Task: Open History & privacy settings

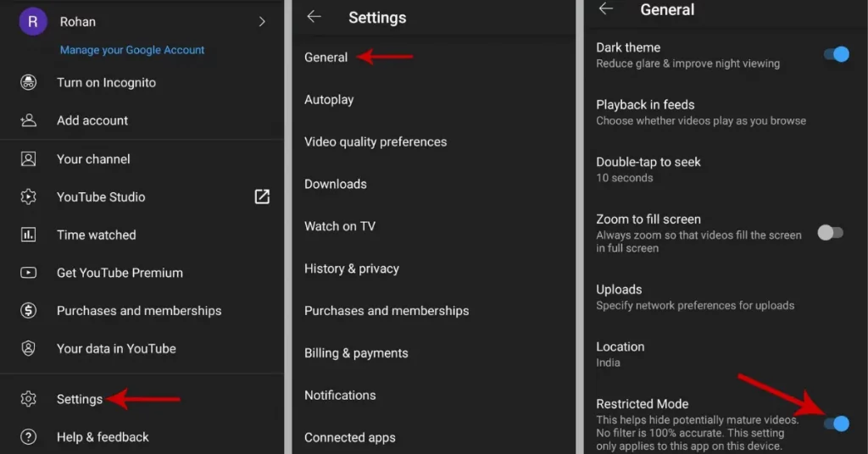Action: (x=352, y=269)
